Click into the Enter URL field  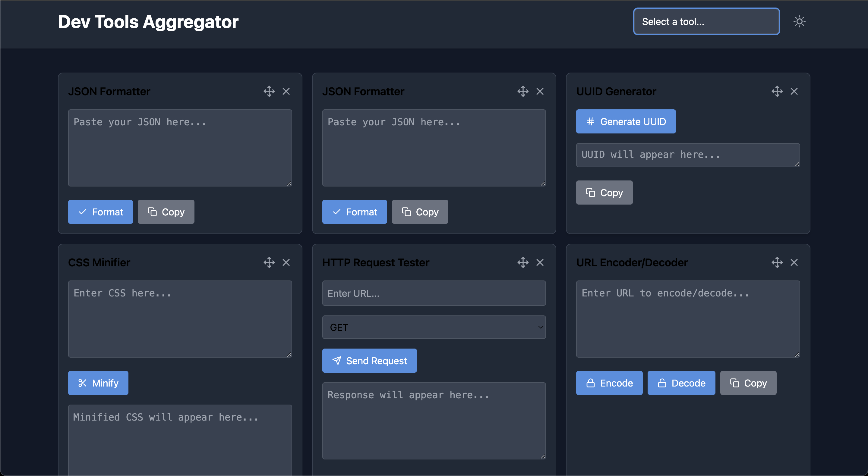click(x=434, y=293)
